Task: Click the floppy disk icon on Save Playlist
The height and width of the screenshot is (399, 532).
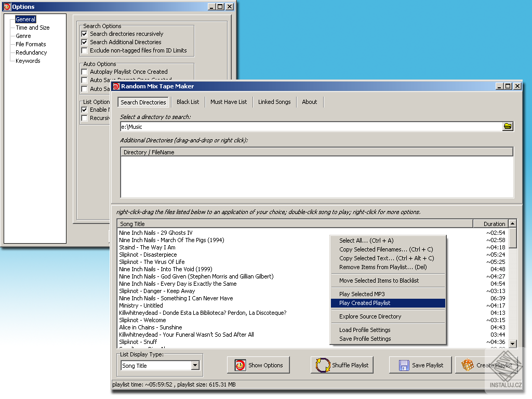Action: (x=404, y=365)
